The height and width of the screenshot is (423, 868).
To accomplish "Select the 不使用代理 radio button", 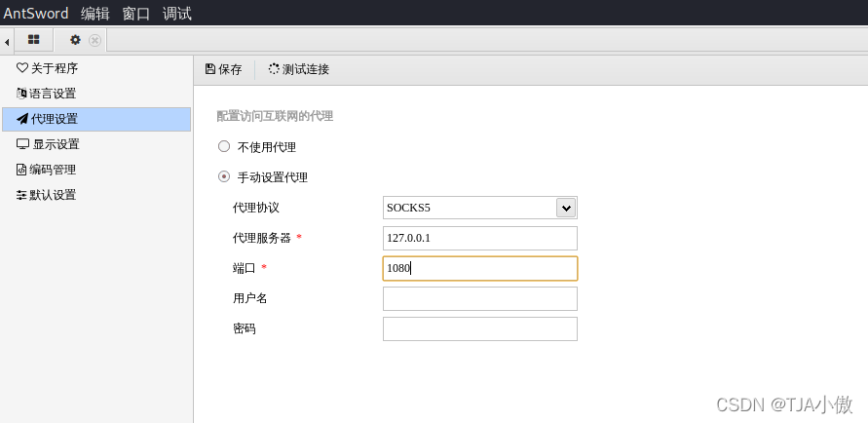I will (224, 147).
